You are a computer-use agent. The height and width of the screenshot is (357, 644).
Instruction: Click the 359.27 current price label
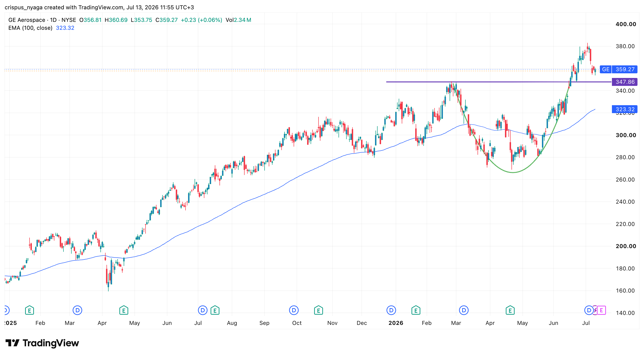(x=625, y=69)
